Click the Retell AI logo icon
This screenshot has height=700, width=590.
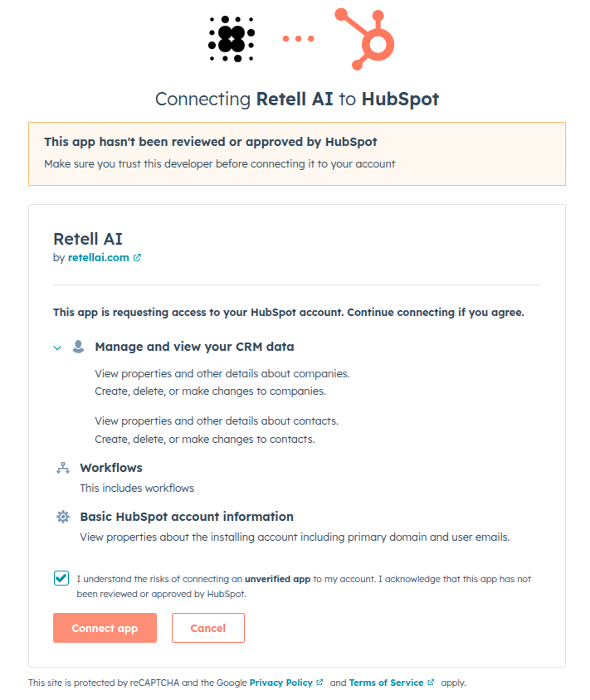pyautogui.click(x=231, y=37)
